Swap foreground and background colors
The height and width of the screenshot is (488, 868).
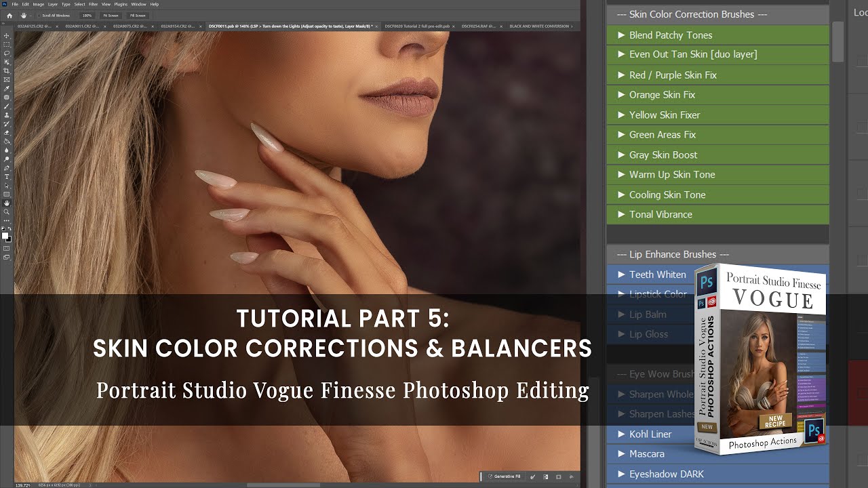point(9,229)
